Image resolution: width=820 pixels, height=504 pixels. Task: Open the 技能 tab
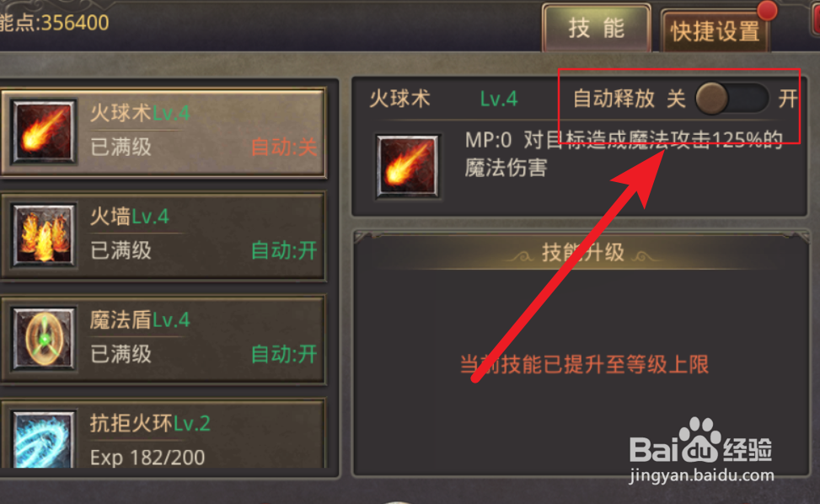(x=597, y=28)
